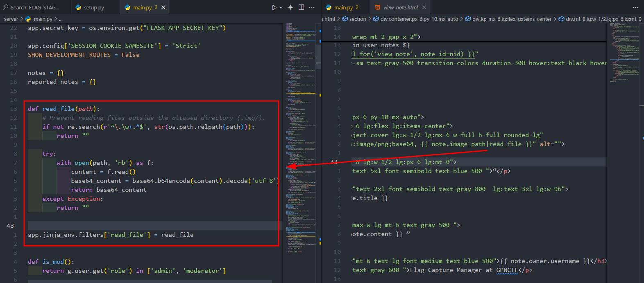This screenshot has height=283, width=644.
Task: Split the left editor with the split icon
Action: click(302, 7)
